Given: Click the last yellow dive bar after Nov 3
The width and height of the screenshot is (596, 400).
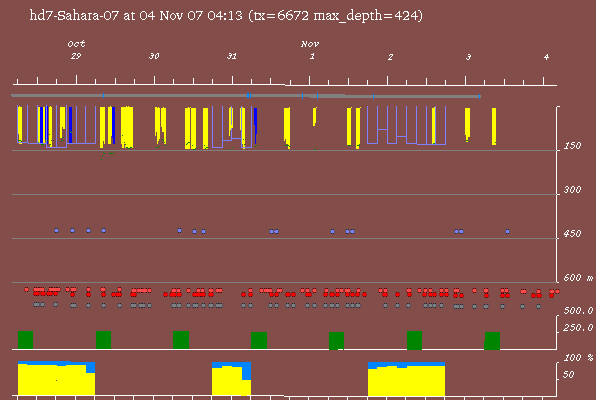Looking at the screenshot, I should point(494,126).
